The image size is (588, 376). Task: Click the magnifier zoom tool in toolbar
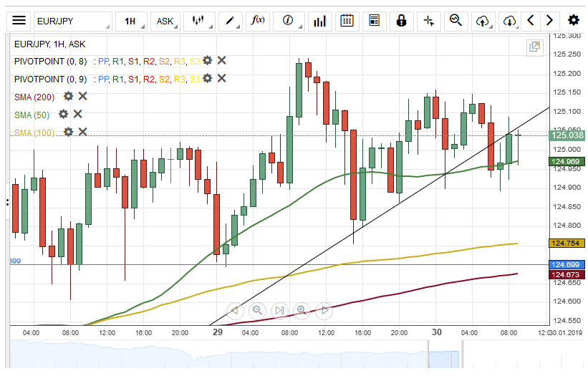[x=456, y=21]
